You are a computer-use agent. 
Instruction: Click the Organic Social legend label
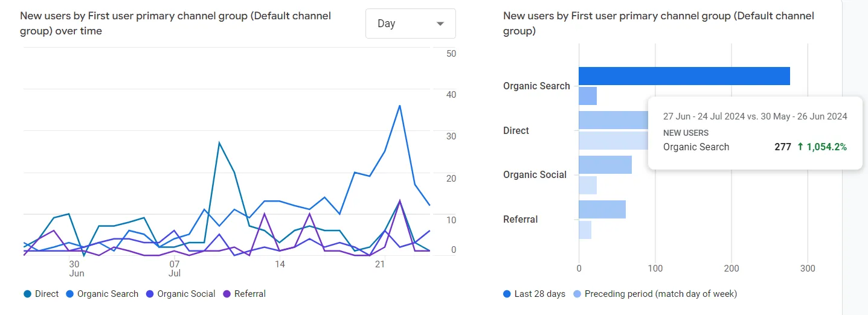(186, 294)
